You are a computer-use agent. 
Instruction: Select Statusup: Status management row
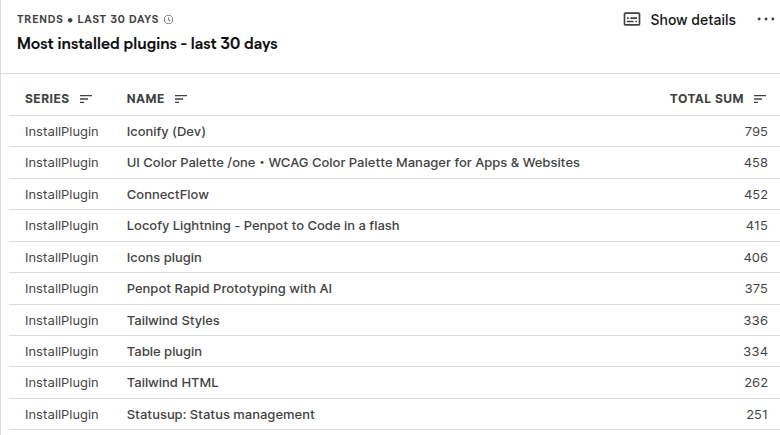coord(221,415)
